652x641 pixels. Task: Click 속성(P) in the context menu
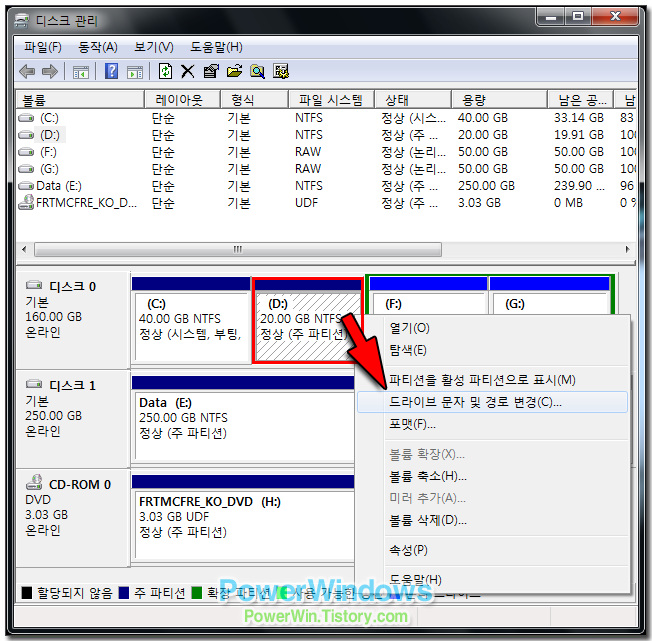coord(408,550)
